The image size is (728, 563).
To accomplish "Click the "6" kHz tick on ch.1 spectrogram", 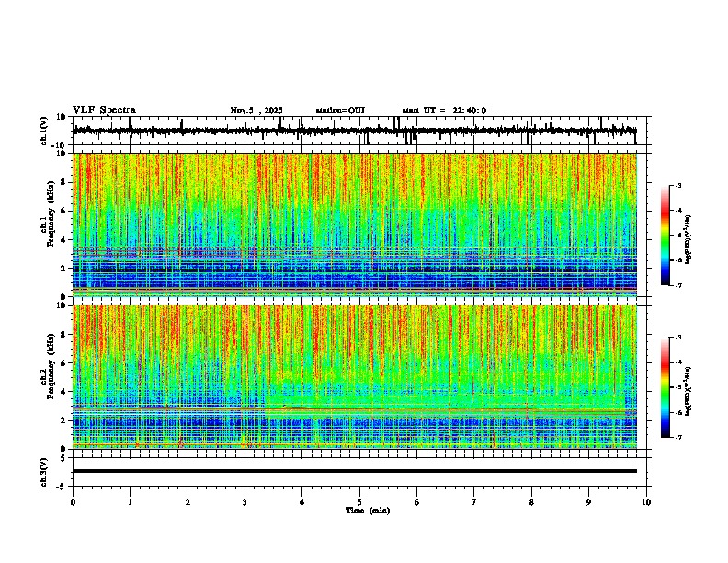I will click(64, 211).
